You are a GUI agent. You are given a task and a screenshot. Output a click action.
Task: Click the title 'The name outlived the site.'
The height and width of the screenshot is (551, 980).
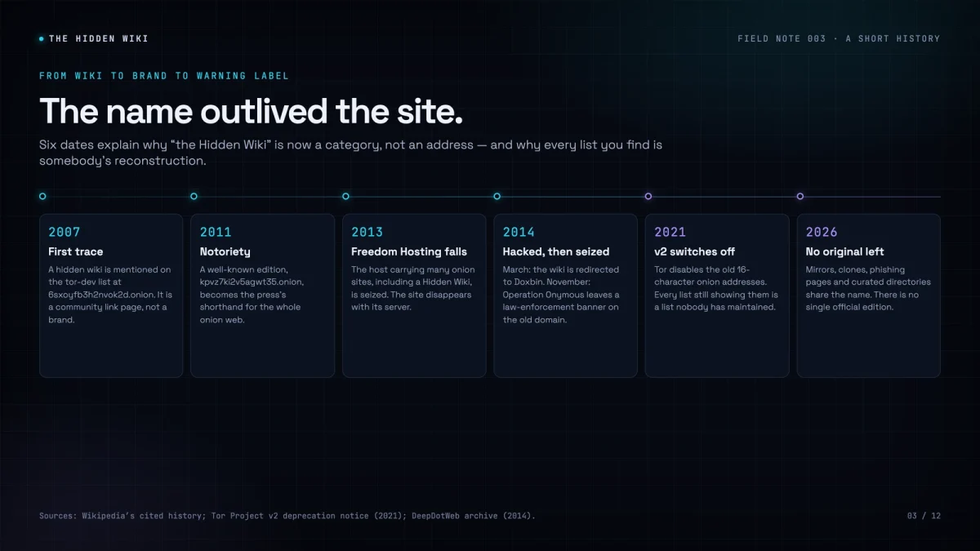(x=252, y=112)
